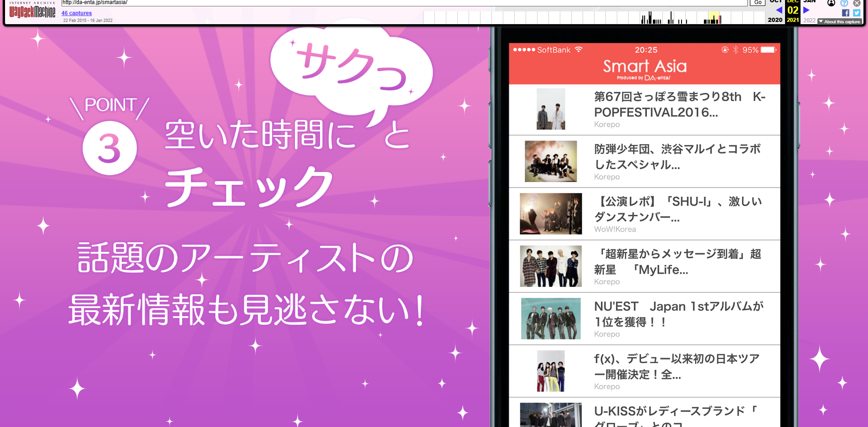Click the Wayback URL input field
868x427 pixels.
(404, 3)
